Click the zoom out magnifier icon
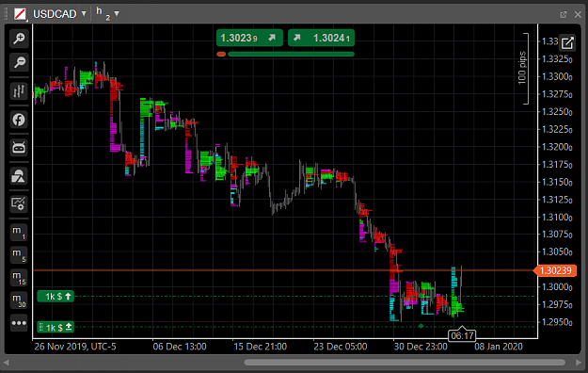Image resolution: width=588 pixels, height=373 pixels. (x=19, y=62)
